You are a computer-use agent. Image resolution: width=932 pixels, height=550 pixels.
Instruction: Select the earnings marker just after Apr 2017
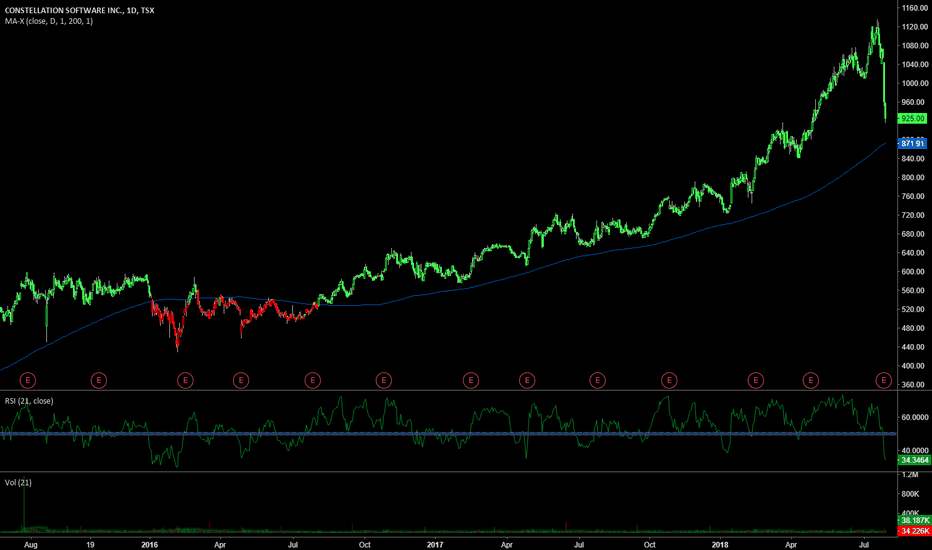tap(527, 380)
